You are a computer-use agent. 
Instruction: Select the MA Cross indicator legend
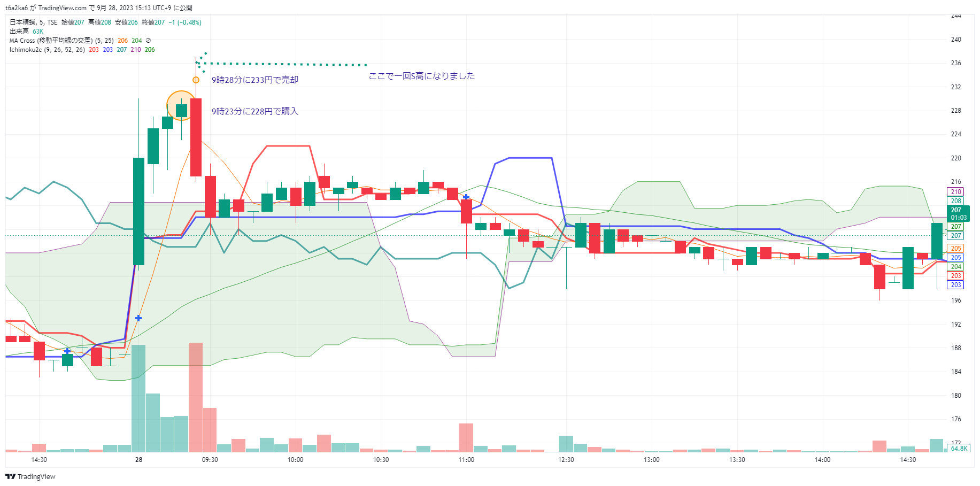[x=61, y=41]
